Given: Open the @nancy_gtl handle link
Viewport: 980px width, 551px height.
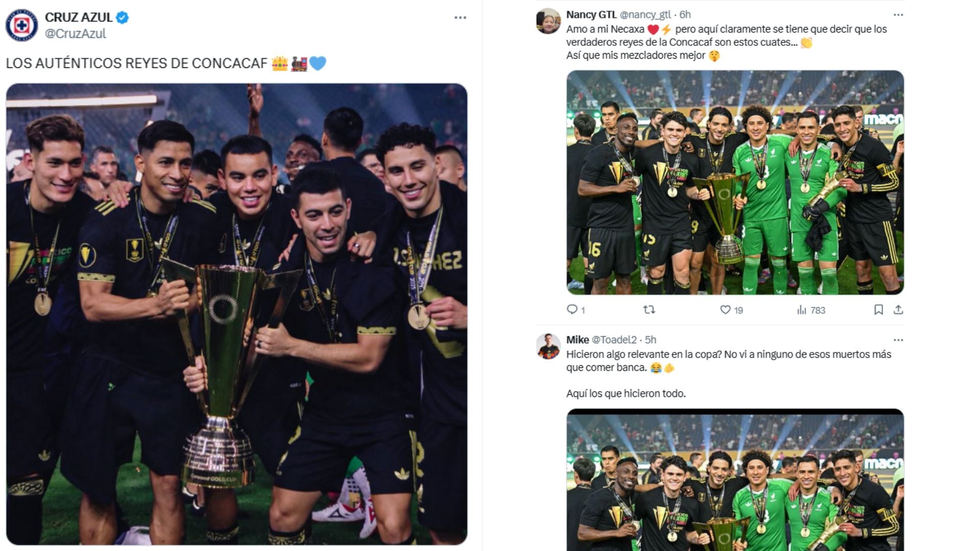Looking at the screenshot, I should pyautogui.click(x=645, y=14).
